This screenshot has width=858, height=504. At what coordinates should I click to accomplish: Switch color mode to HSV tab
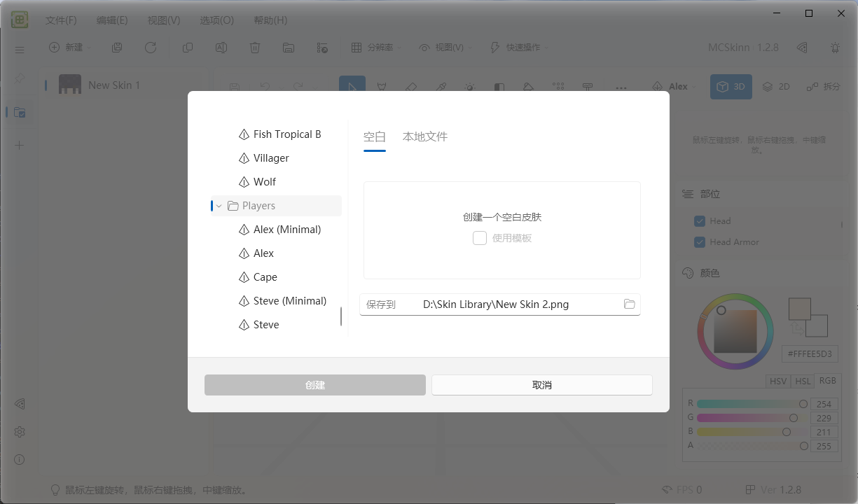click(x=778, y=381)
